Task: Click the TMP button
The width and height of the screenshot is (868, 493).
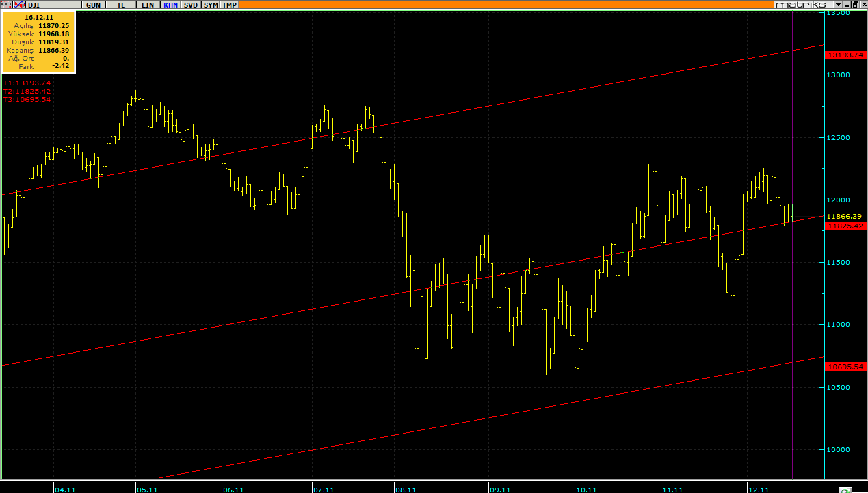Action: pos(229,5)
